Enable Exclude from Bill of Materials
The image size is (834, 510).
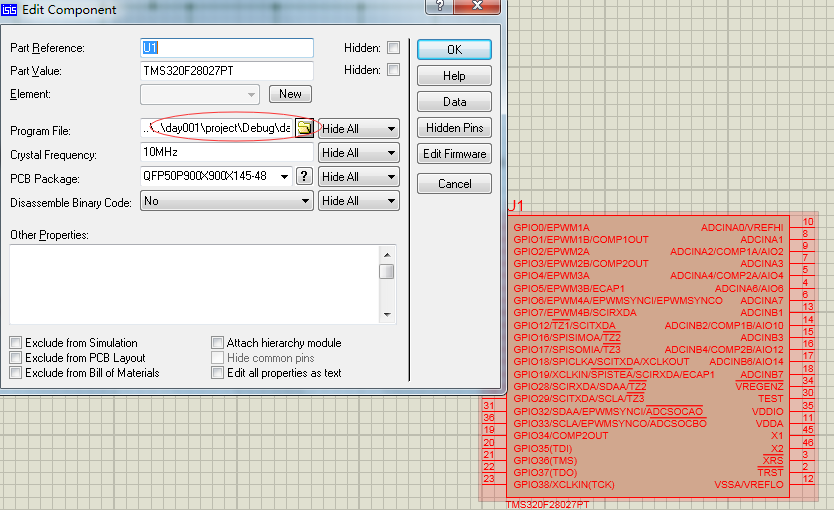pyautogui.click(x=15, y=372)
